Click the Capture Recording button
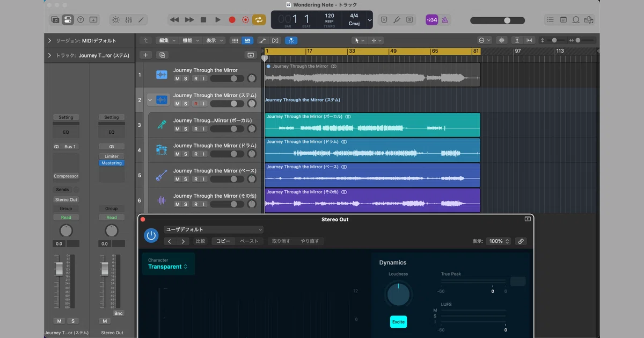 click(246, 20)
